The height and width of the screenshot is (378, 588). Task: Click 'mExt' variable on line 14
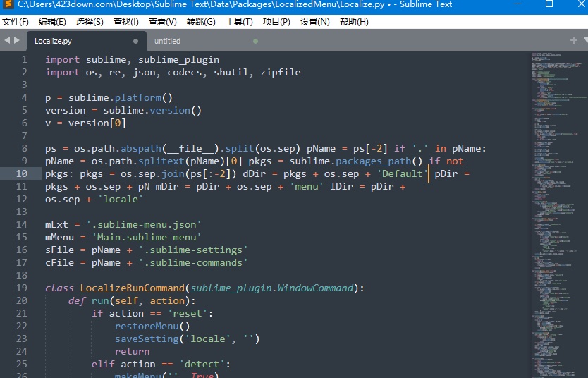(x=56, y=225)
